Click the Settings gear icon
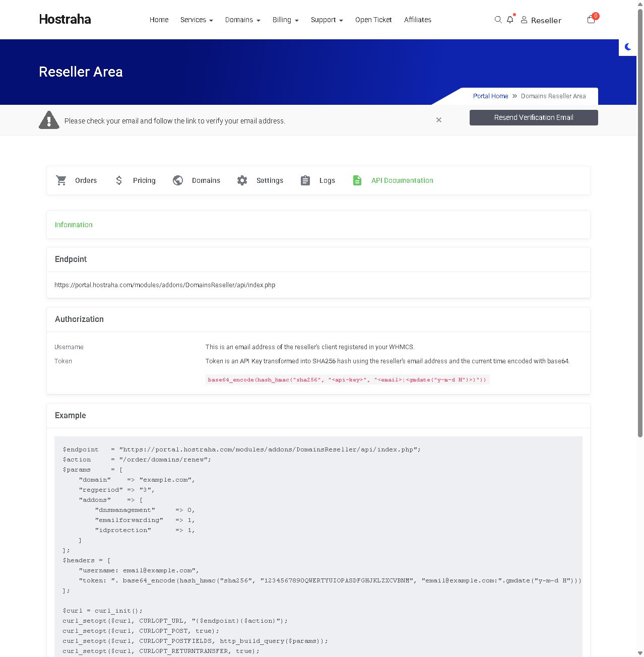 242,180
